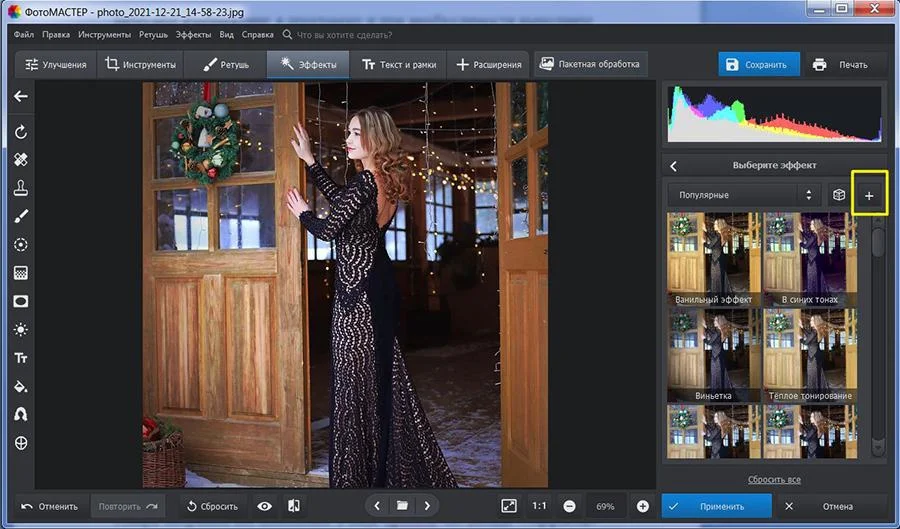900x529 pixels.
Task: Click the Сбросить все link
Action: pos(773,480)
